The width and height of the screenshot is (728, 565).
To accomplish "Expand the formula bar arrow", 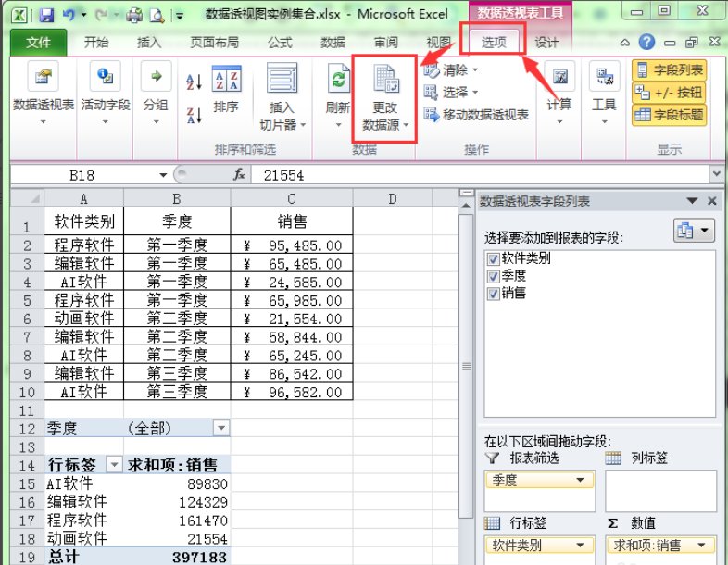I will (x=716, y=174).
